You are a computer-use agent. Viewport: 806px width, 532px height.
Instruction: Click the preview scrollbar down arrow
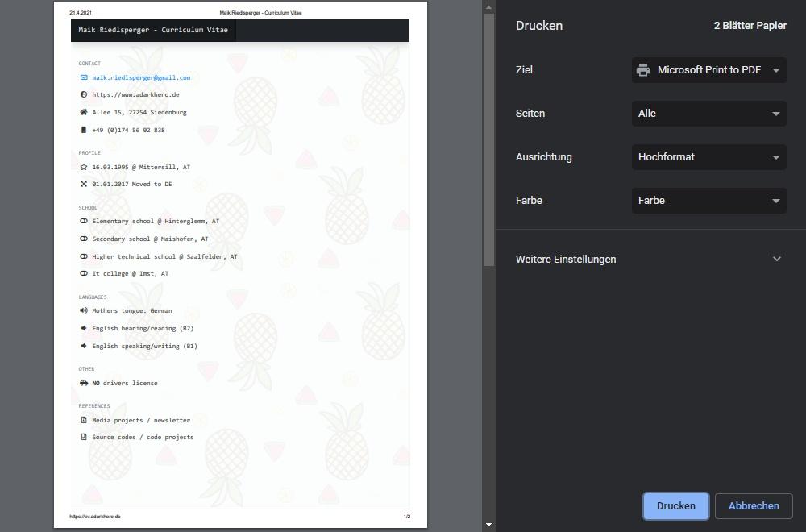coord(489,525)
